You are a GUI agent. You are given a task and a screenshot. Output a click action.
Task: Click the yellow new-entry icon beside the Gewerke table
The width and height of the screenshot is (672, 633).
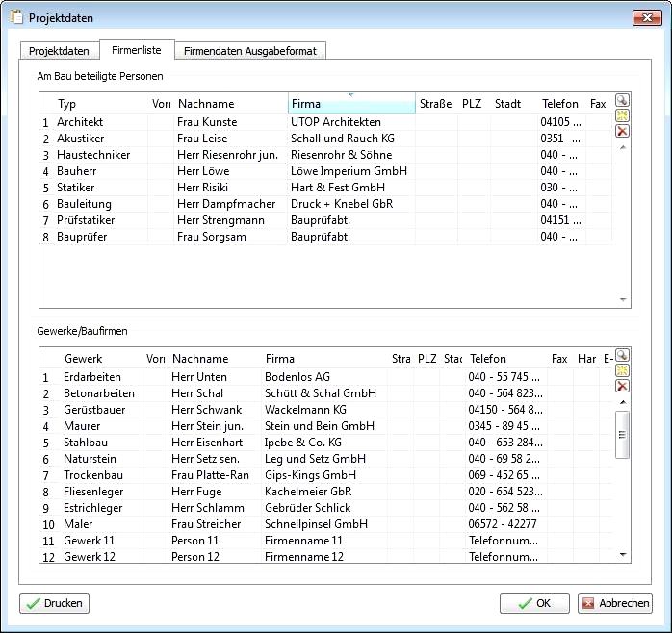[x=622, y=370]
